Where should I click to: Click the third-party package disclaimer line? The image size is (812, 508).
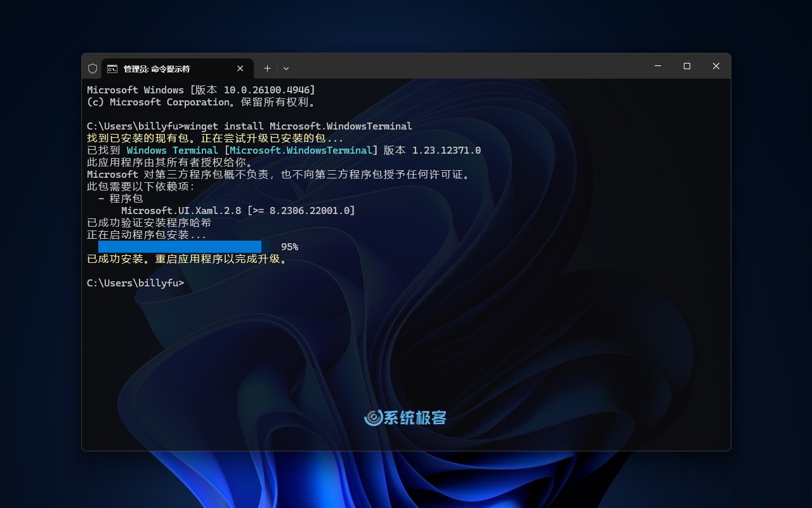pos(278,174)
